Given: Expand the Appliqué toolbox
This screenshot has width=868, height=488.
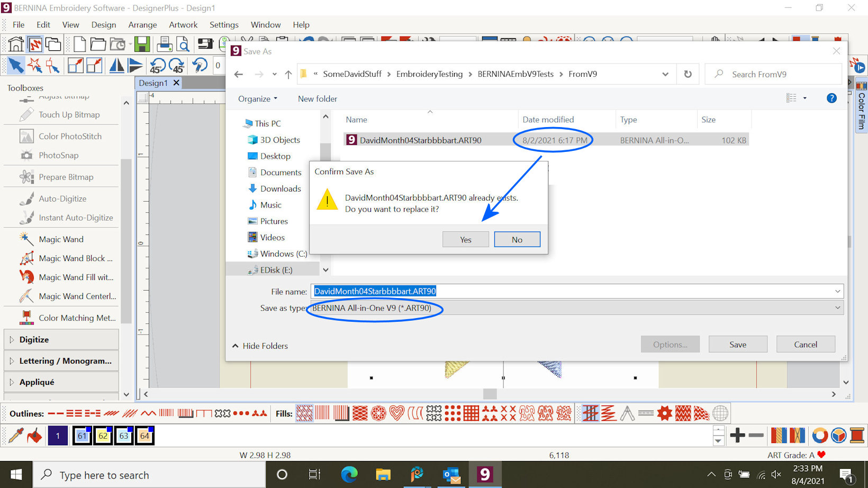Looking at the screenshot, I should click(61, 382).
